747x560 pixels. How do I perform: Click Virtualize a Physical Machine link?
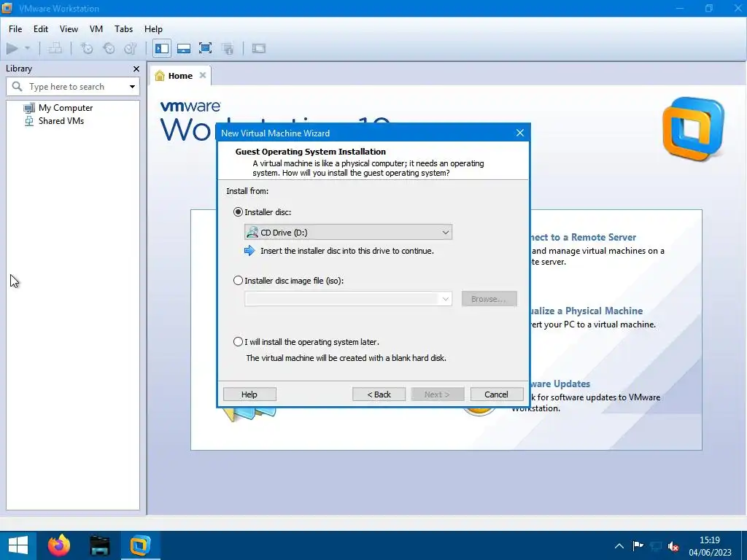(x=586, y=311)
